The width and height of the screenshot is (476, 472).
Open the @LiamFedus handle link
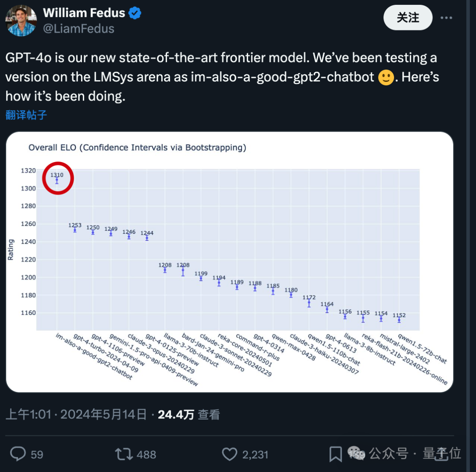[79, 29]
